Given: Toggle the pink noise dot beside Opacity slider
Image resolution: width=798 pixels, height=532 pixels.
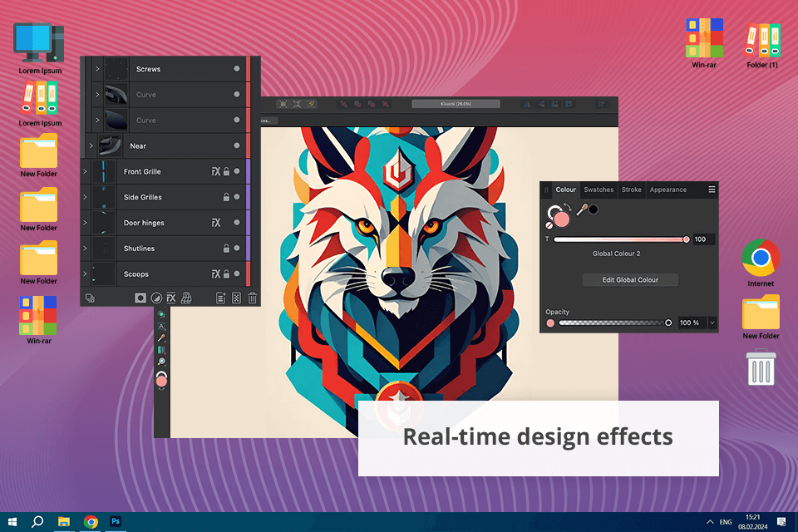Looking at the screenshot, I should 550,323.
